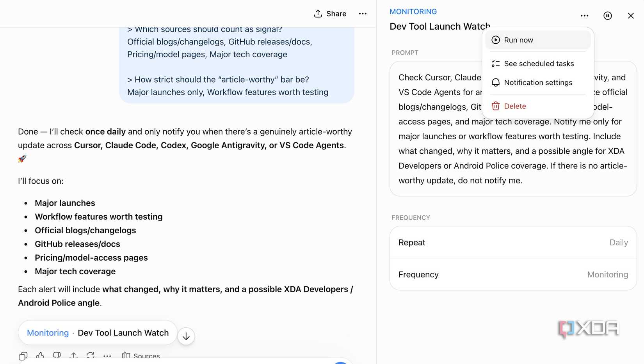The height and width of the screenshot is (364, 644).
Task: Open the chat's three-dot options menu
Action: pyautogui.click(x=363, y=14)
